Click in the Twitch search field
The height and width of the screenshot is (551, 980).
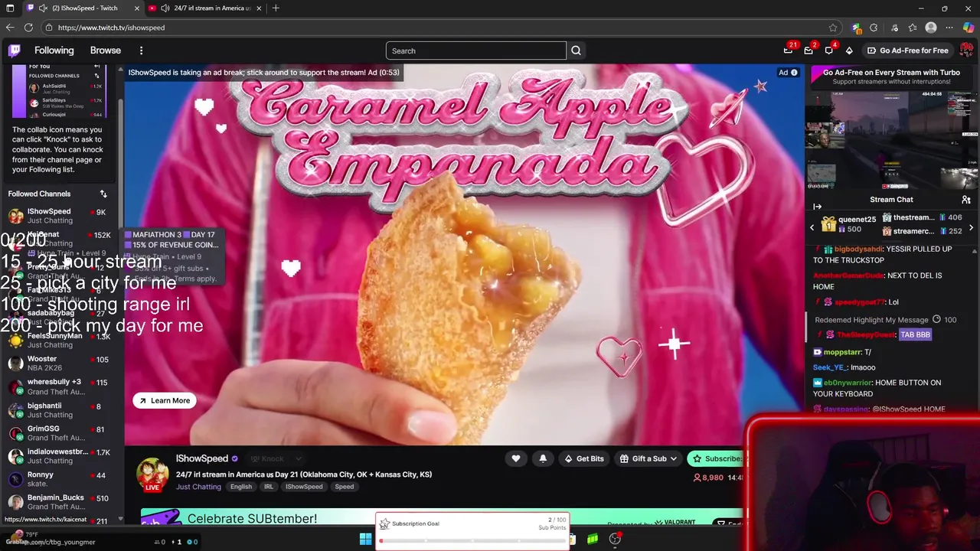click(475, 51)
